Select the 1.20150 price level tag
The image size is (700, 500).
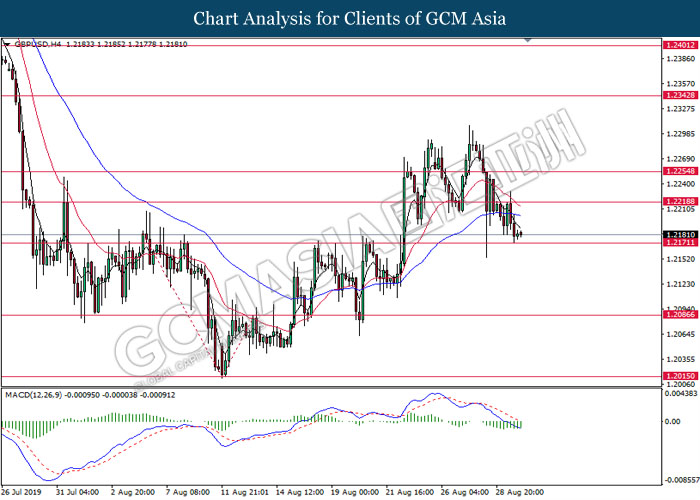point(680,376)
